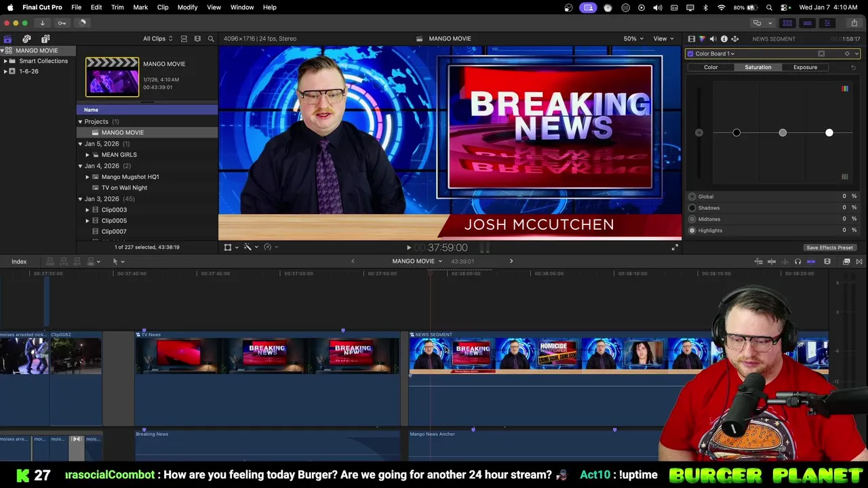Show the Video inspector filmstrip icon

[691, 39]
